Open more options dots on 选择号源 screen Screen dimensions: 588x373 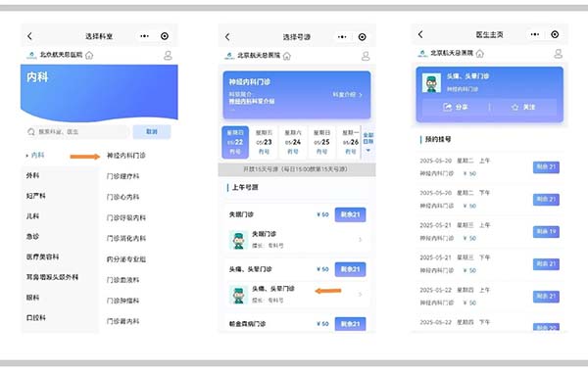tap(342, 36)
